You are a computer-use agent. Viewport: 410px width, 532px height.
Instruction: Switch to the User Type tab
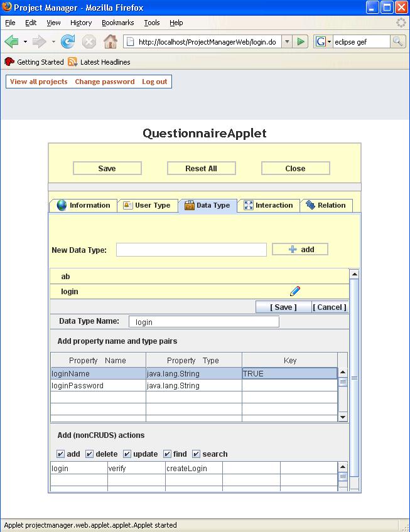pos(148,205)
